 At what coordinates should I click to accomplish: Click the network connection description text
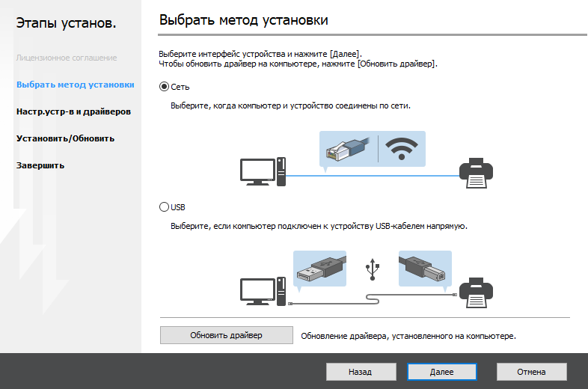(290, 105)
